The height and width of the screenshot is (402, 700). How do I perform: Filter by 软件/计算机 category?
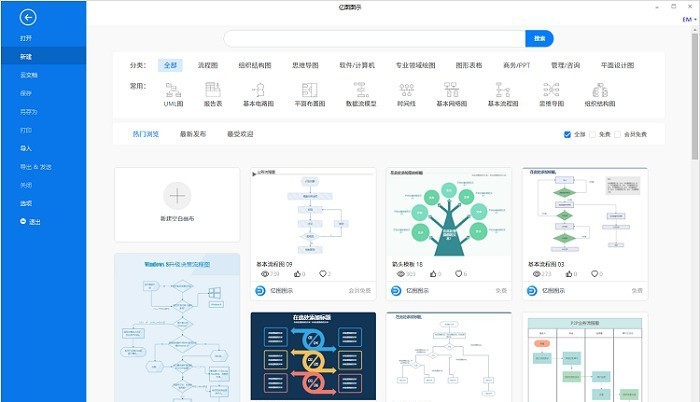(x=357, y=65)
